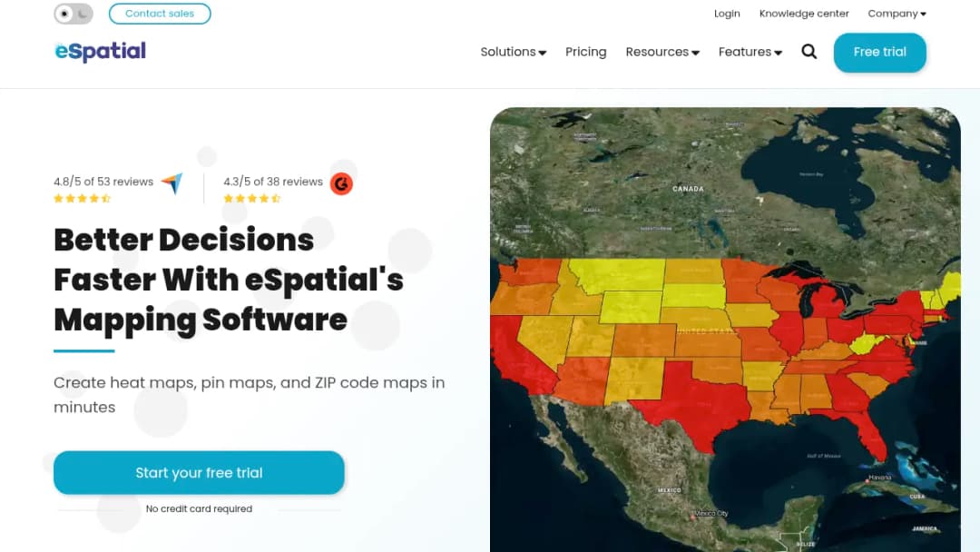Expand the Company dropdown
This screenshot has height=552, width=980.
coord(897,14)
